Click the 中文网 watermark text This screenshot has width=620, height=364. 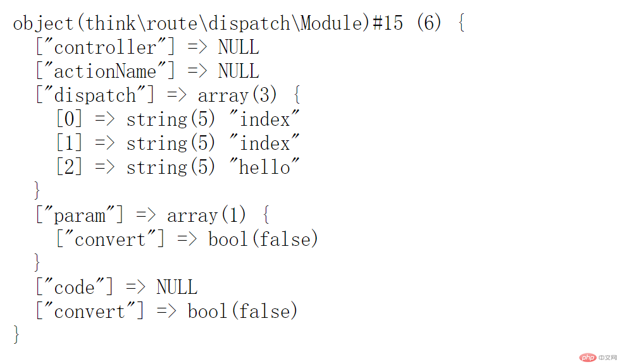click(x=608, y=357)
